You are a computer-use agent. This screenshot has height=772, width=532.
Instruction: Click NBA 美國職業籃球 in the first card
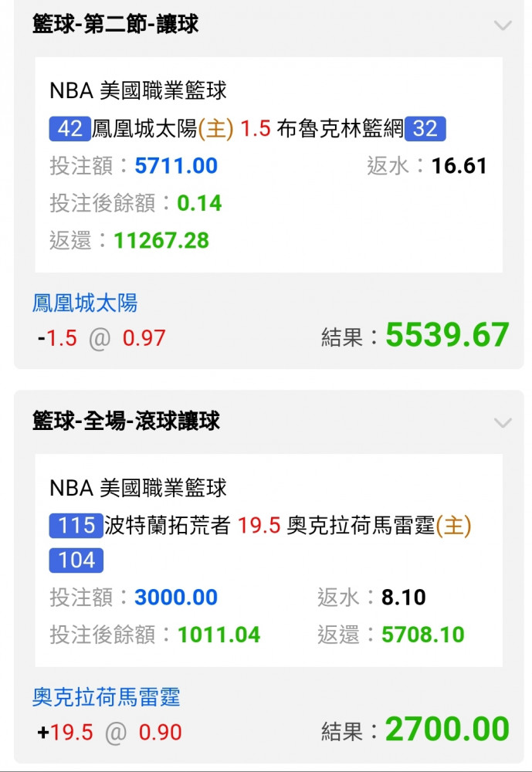point(138,90)
